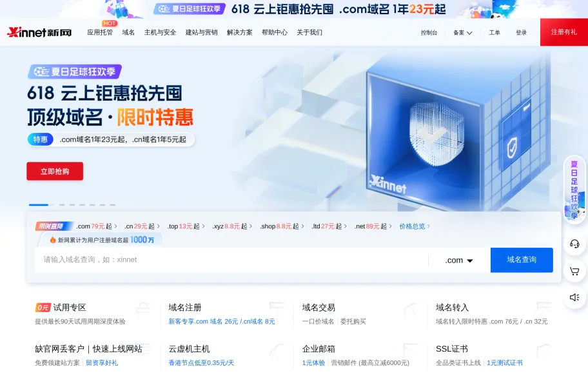Expand the 备案 dropdown
Viewport: 588px width, 387px height.
(463, 33)
